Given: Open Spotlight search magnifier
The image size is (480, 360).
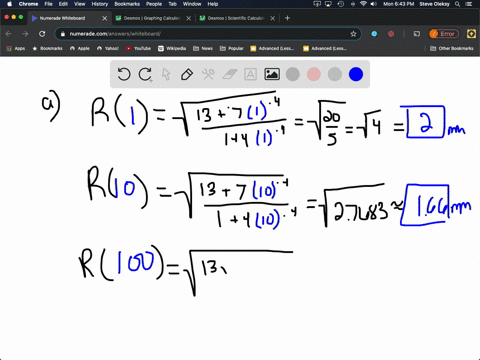Looking at the screenshot, I should (458, 4).
